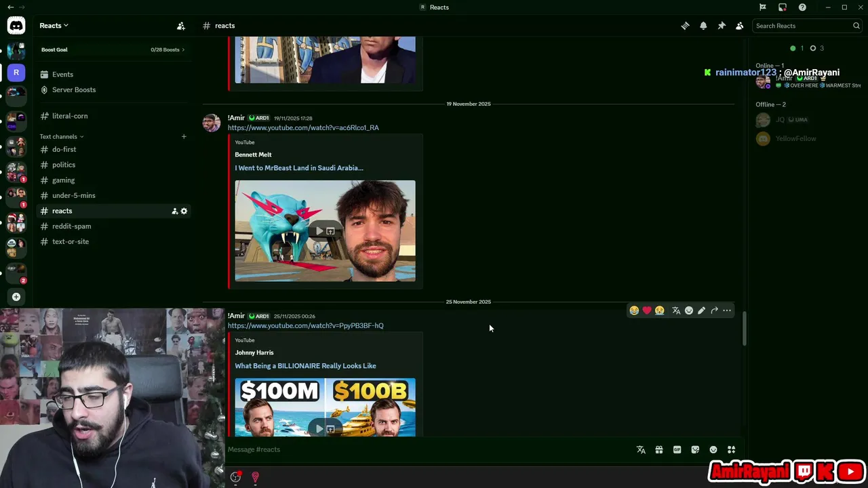Switch to text-or-site channel
Viewport: 868px width, 488px height.
(x=113, y=241)
